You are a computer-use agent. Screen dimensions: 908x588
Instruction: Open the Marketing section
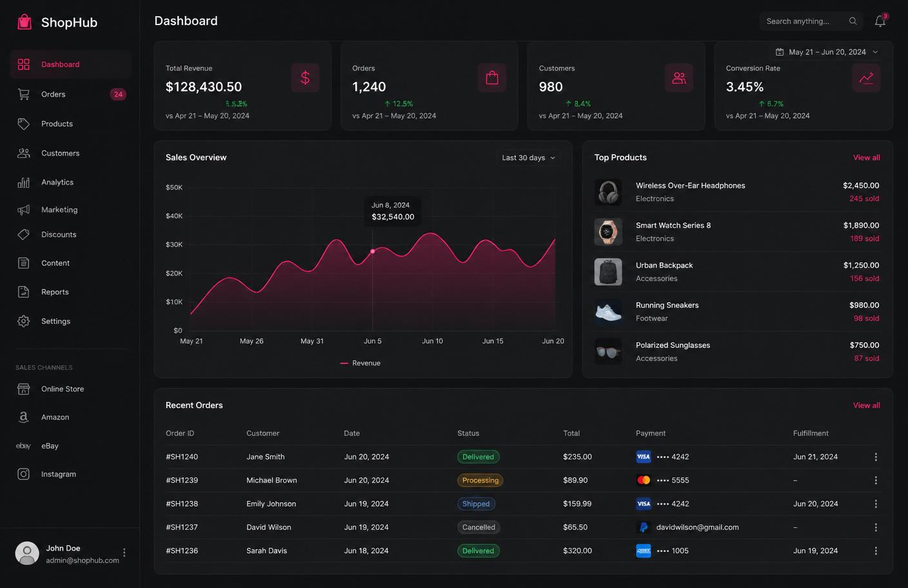click(70, 210)
